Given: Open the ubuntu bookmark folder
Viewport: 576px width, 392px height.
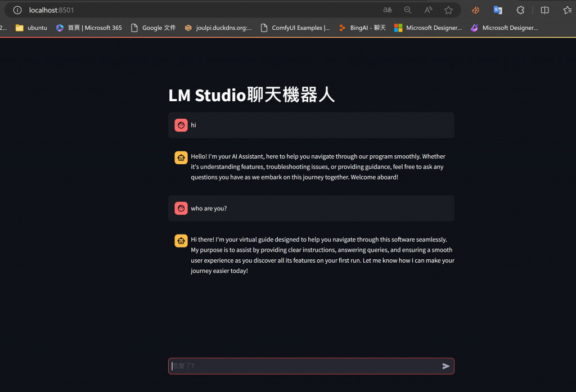Looking at the screenshot, I should click(31, 28).
